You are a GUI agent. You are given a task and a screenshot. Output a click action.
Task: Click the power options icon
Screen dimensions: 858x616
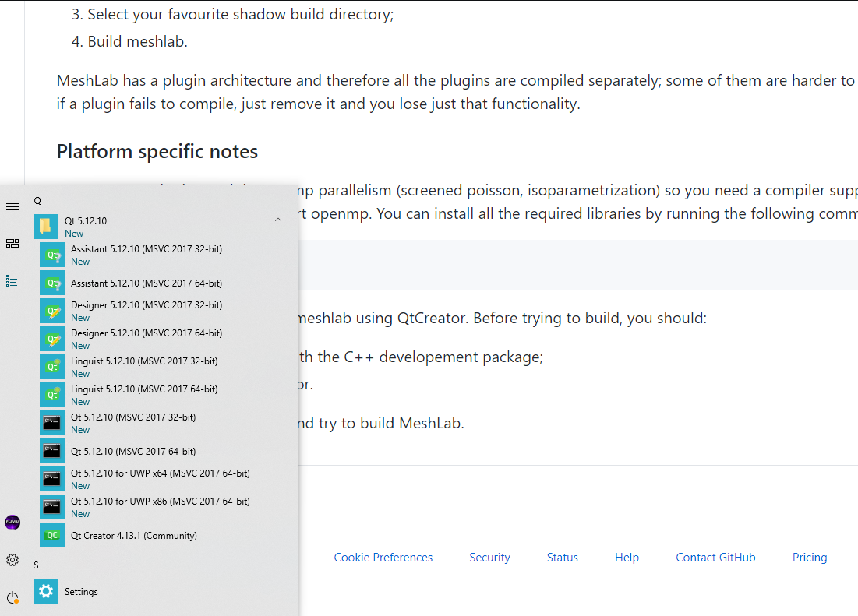[x=12, y=597]
